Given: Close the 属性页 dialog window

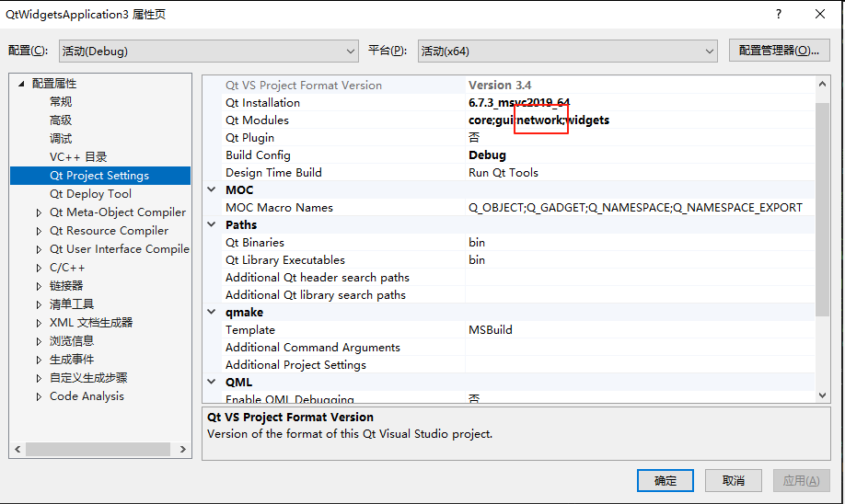Looking at the screenshot, I should [x=819, y=14].
